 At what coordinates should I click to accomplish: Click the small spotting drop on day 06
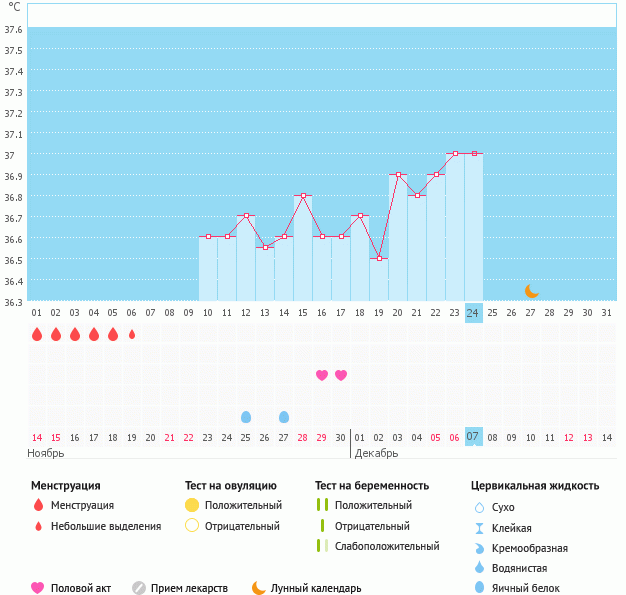[132, 334]
